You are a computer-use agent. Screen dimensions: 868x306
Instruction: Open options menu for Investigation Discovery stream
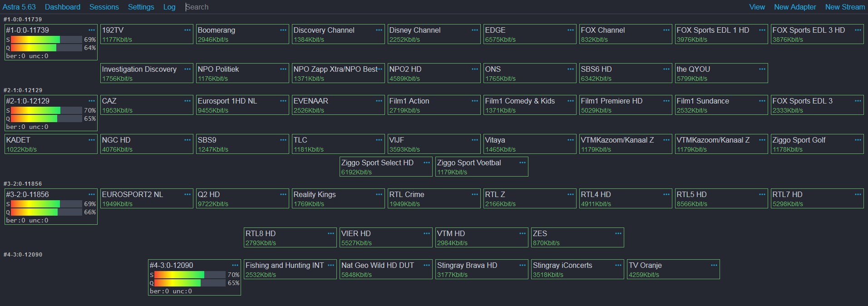(x=187, y=69)
